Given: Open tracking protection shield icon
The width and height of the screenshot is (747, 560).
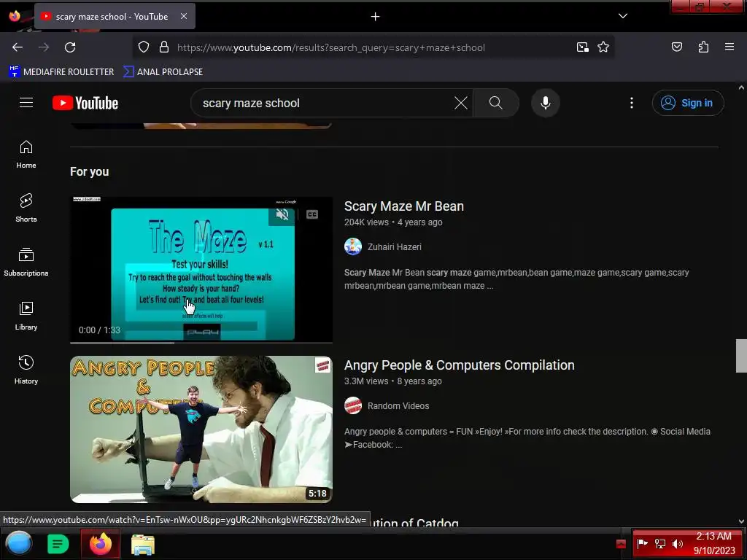Looking at the screenshot, I should click(144, 47).
